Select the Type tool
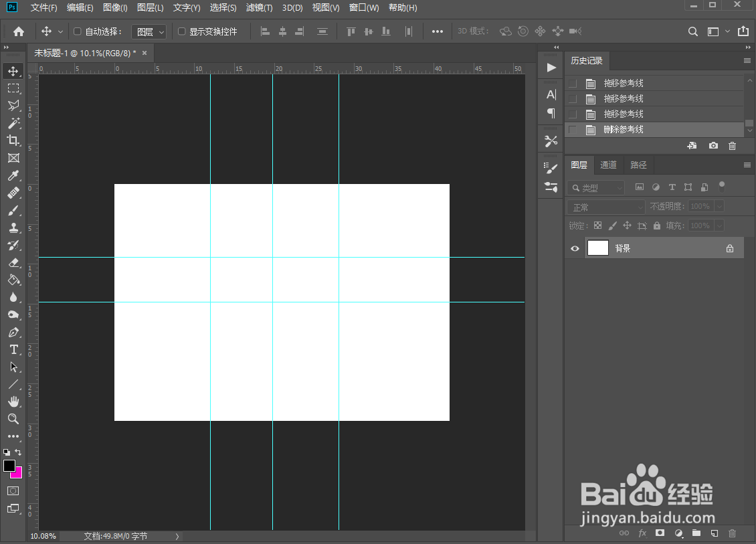 click(x=13, y=349)
